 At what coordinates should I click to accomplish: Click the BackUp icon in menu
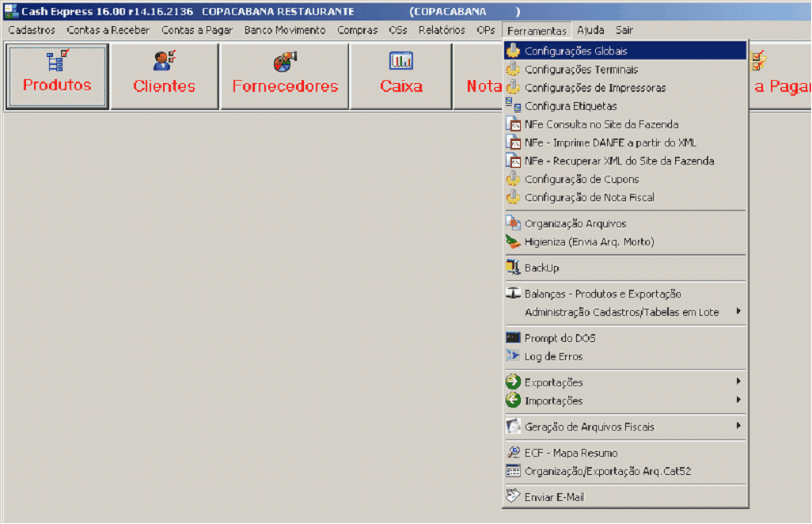[x=513, y=268]
